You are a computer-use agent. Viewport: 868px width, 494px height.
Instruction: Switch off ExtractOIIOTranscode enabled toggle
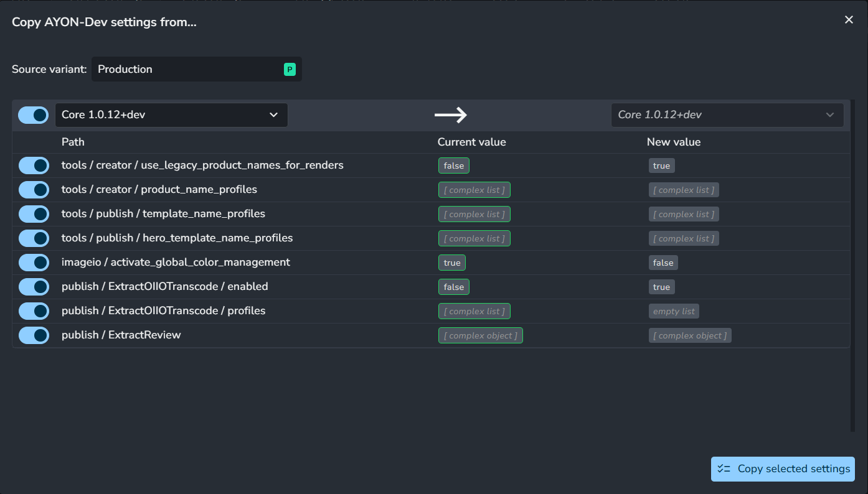point(34,287)
